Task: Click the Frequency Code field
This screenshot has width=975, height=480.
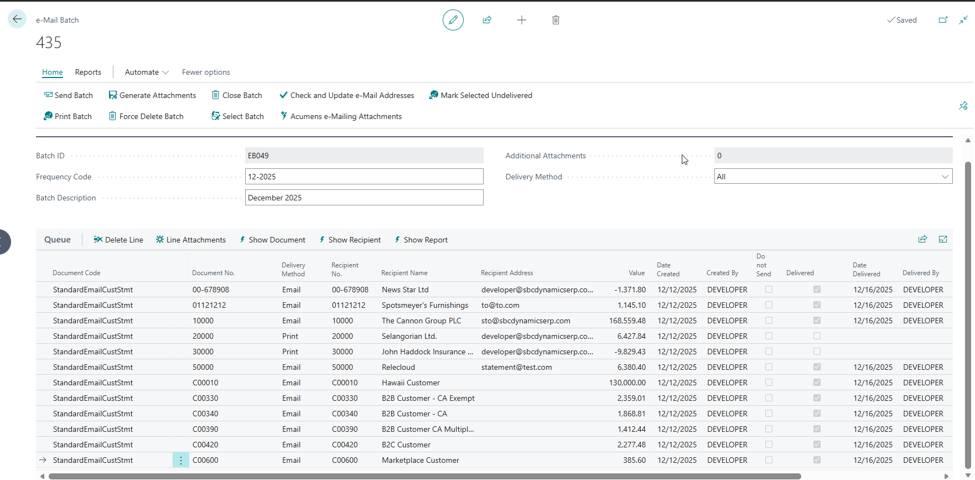Action: (364, 177)
